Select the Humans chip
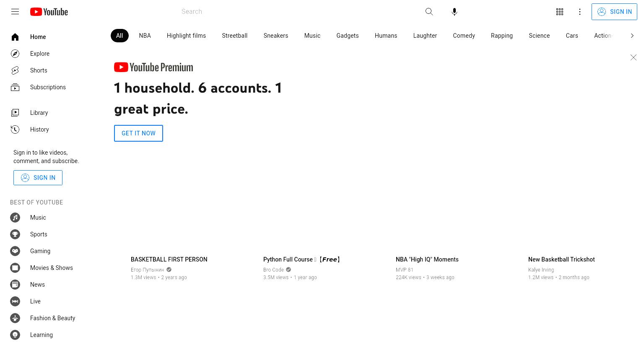Image resolution: width=644 pixels, height=342 pixels. click(386, 36)
